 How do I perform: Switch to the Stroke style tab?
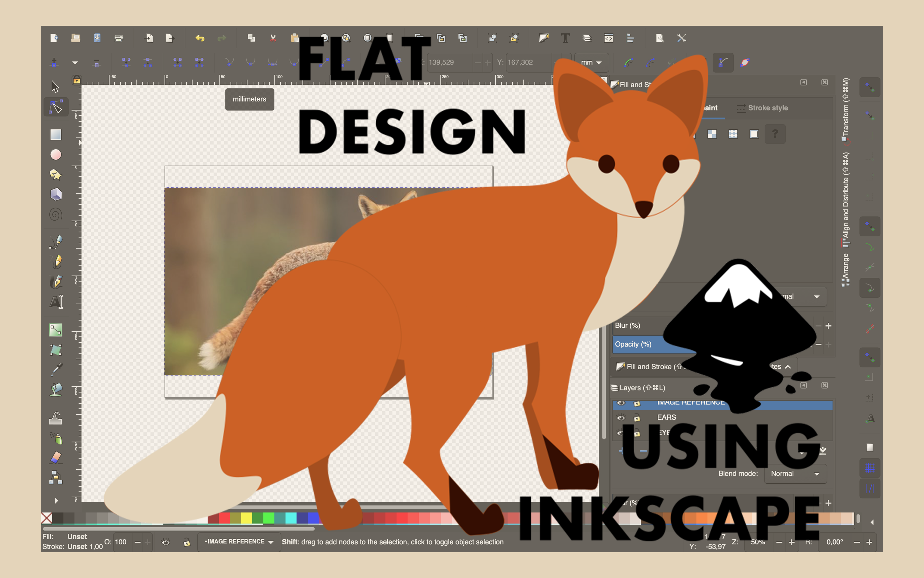[762, 108]
